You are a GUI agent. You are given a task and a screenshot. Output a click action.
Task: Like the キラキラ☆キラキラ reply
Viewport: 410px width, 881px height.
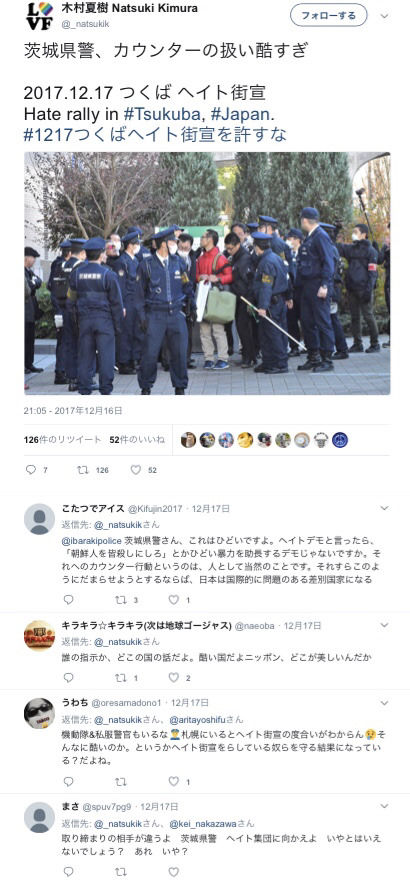click(x=174, y=678)
